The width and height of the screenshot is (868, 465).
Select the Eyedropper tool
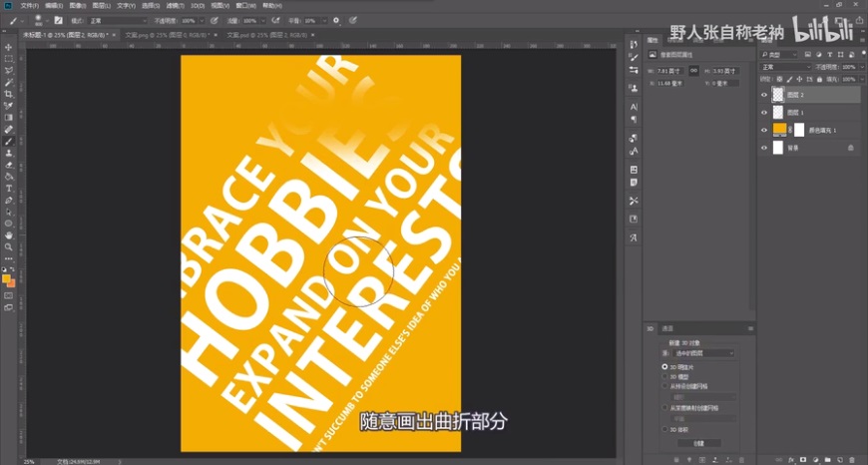[x=8, y=105]
